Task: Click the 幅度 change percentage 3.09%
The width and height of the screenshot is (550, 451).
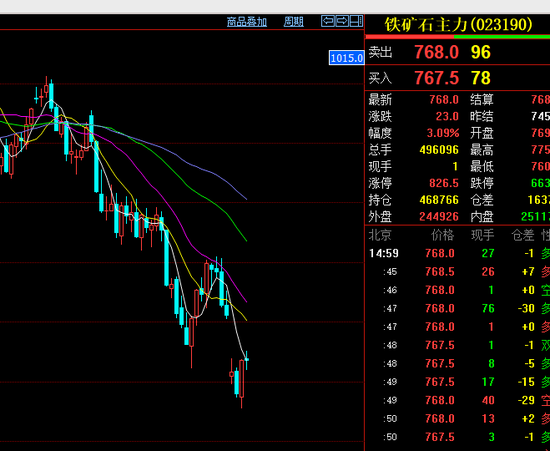Action: (x=443, y=133)
